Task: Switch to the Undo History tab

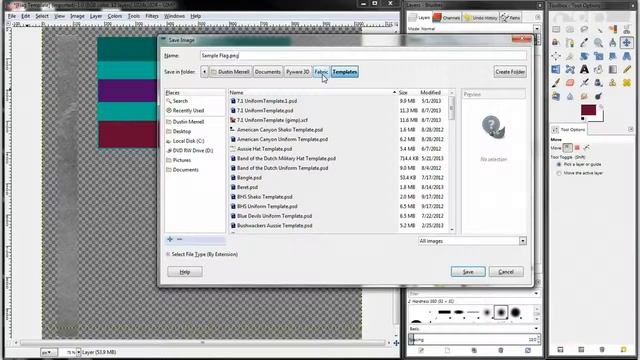Action: 481,18
